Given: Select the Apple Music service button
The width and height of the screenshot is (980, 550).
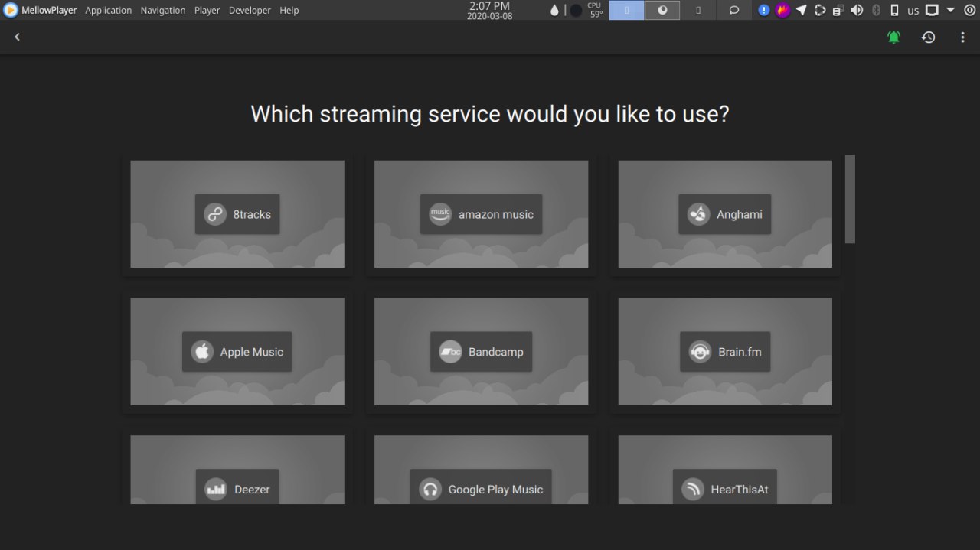Looking at the screenshot, I should click(x=237, y=352).
